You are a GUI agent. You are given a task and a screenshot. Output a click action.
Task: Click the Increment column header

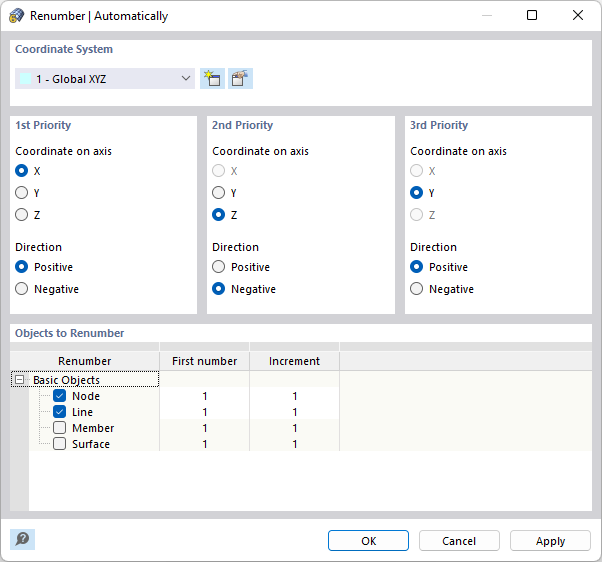coord(294,361)
